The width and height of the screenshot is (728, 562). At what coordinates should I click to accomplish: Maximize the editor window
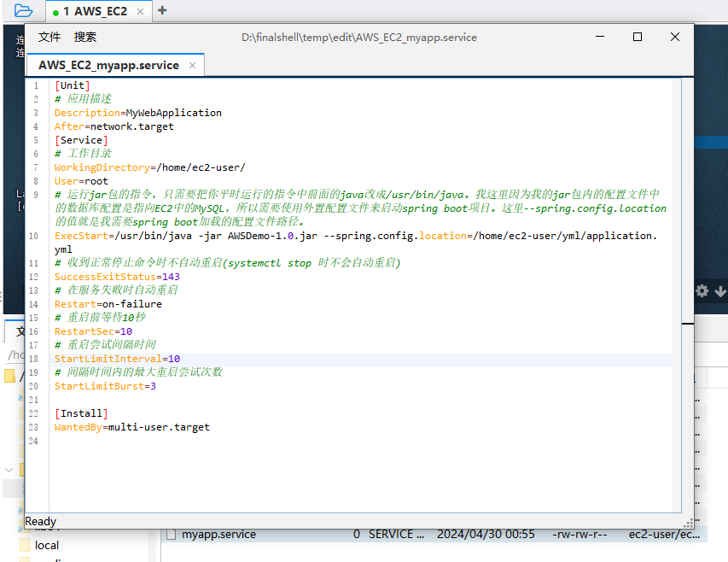pos(638,37)
